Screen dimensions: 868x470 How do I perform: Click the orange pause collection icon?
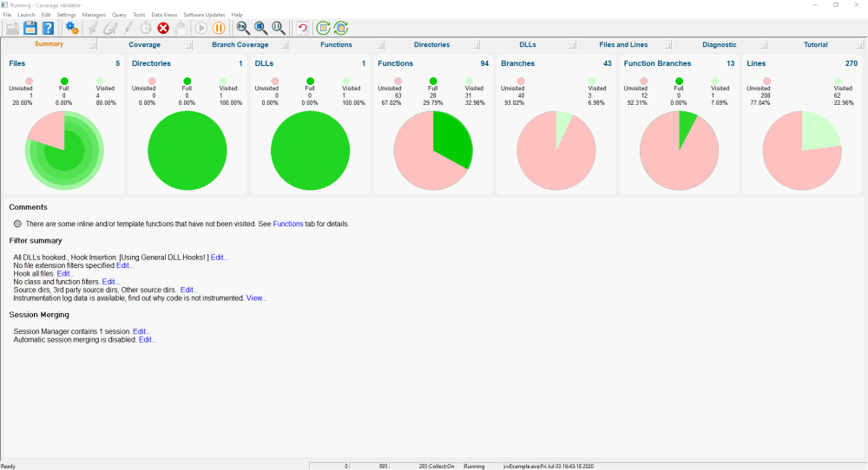coord(220,29)
